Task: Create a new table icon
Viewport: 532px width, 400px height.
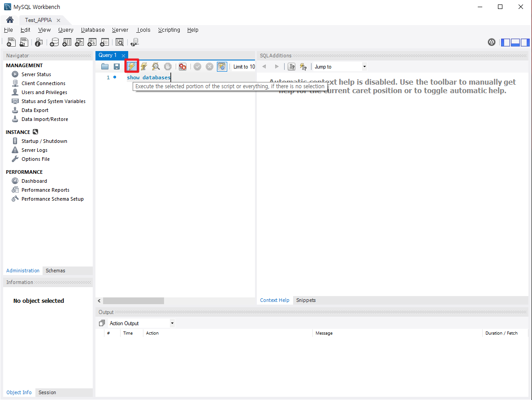Action: (67, 42)
